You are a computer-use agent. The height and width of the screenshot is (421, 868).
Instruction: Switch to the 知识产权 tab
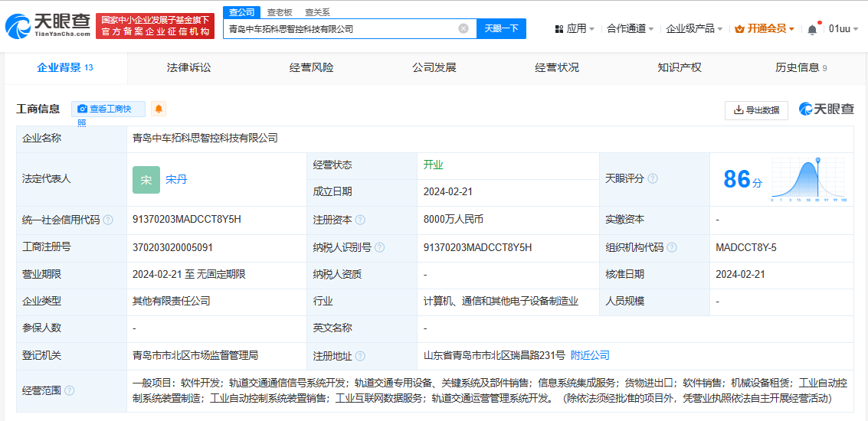pos(679,67)
